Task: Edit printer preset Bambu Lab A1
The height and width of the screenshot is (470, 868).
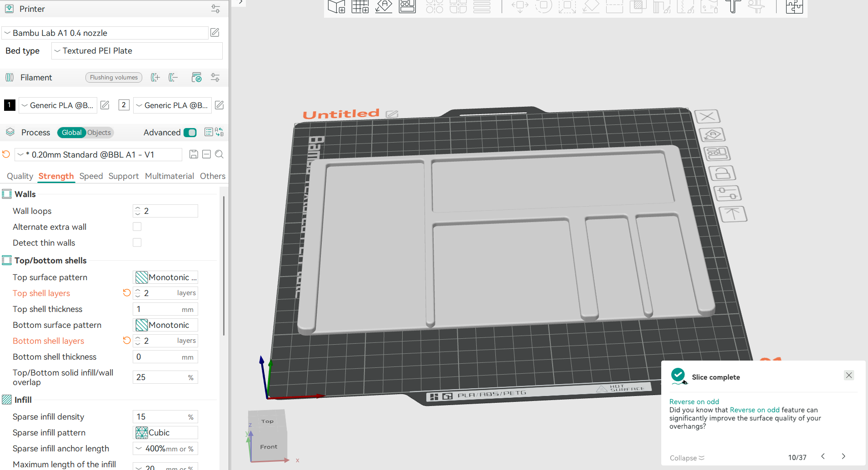Action: pyautogui.click(x=215, y=33)
